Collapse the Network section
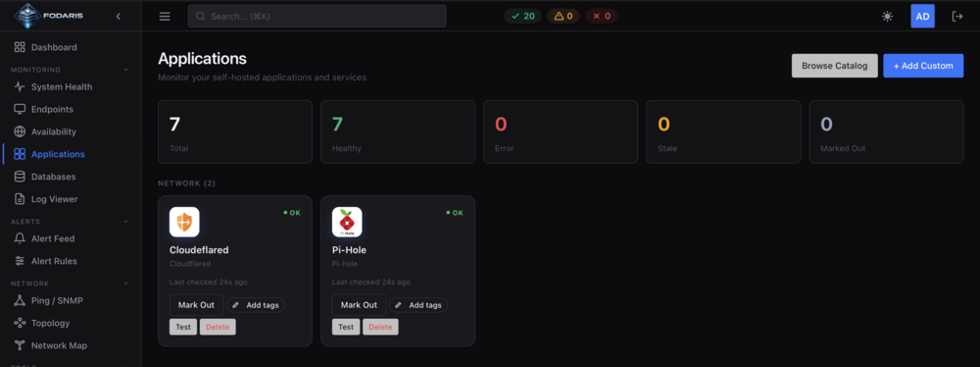Image resolution: width=980 pixels, height=367 pixels. pos(125,284)
